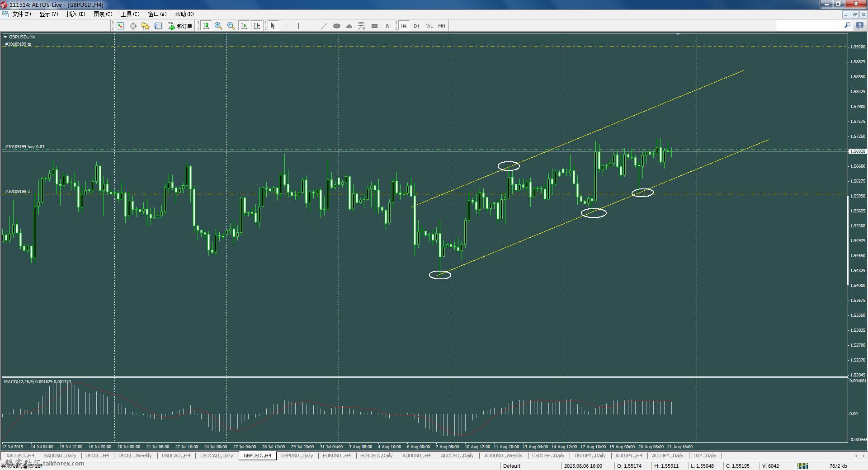This screenshot has width=868, height=470.
Task: Open the 帮助(H) Help menu
Action: (184, 14)
